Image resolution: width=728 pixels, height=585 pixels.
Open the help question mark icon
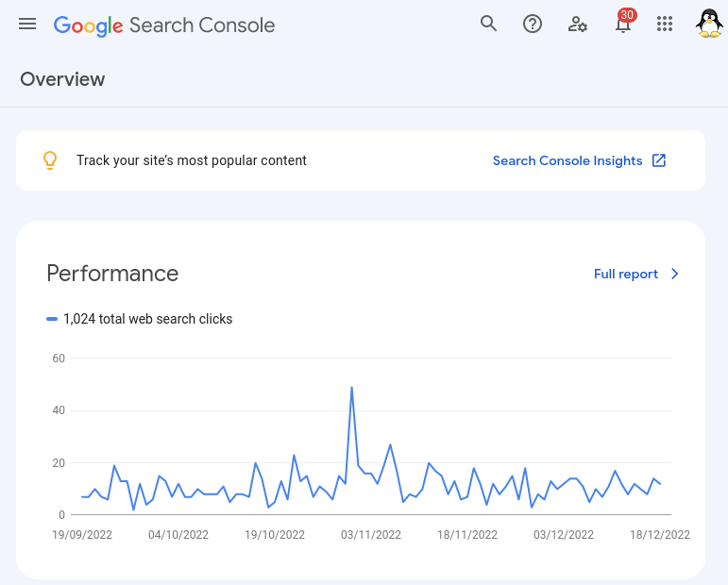coord(532,24)
